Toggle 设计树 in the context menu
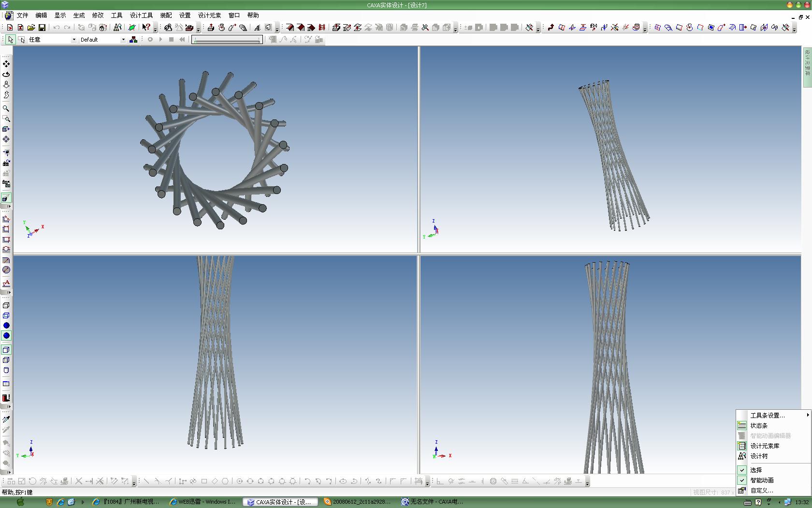 point(773,456)
